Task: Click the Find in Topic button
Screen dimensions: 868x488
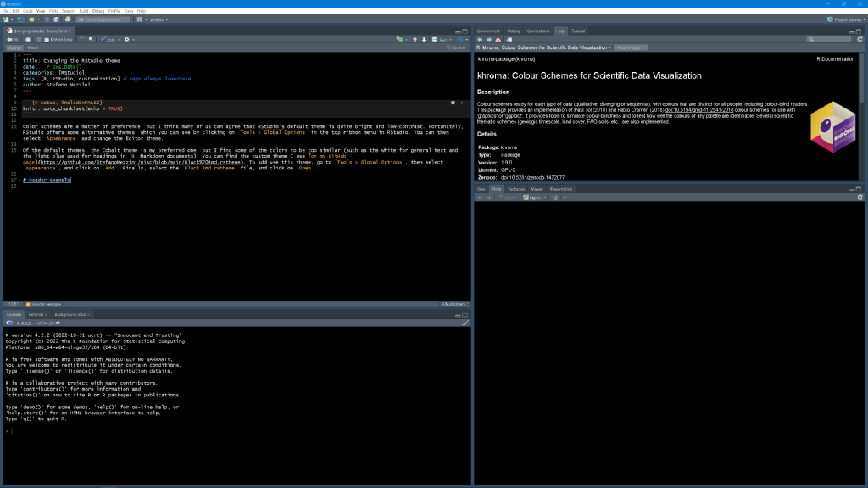Action: tap(631, 47)
